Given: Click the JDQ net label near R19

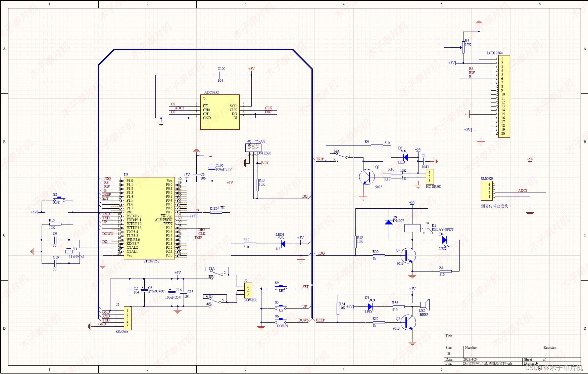Looking at the screenshot, I should click(x=322, y=253).
